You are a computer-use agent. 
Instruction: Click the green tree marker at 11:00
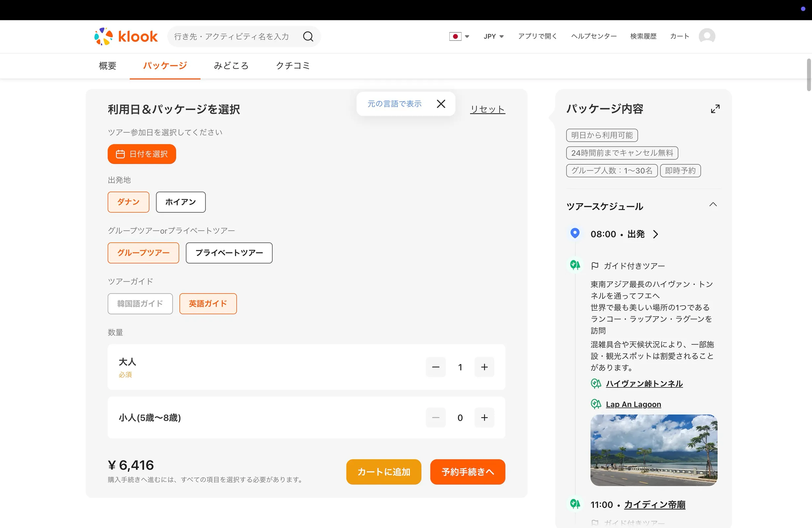pyautogui.click(x=575, y=504)
